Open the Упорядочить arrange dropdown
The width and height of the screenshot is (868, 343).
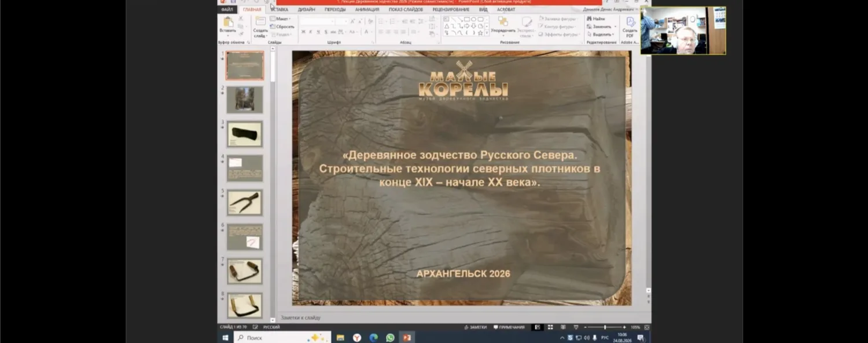[x=503, y=27]
